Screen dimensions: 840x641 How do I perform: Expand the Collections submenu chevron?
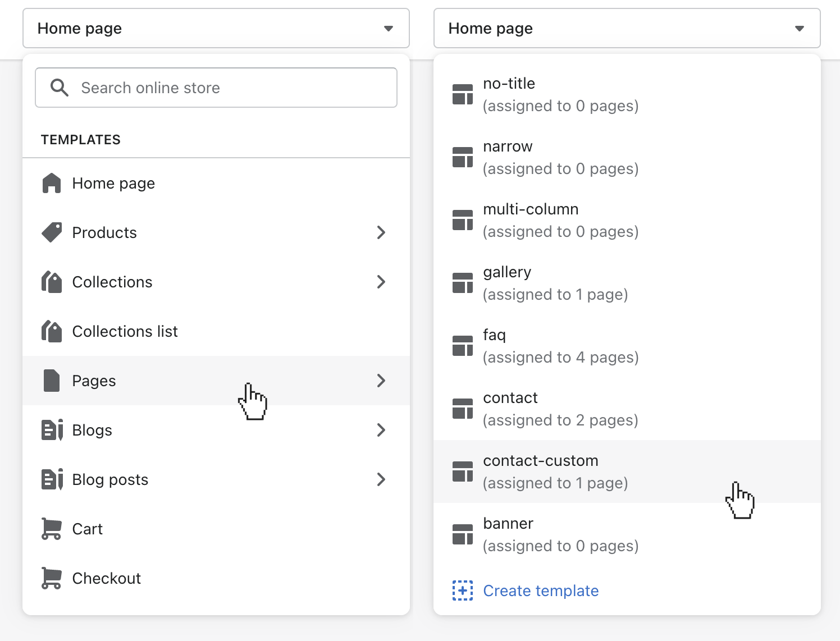[x=381, y=282]
